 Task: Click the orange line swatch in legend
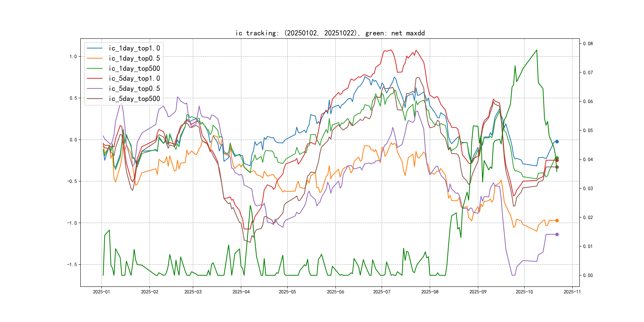[95, 58]
